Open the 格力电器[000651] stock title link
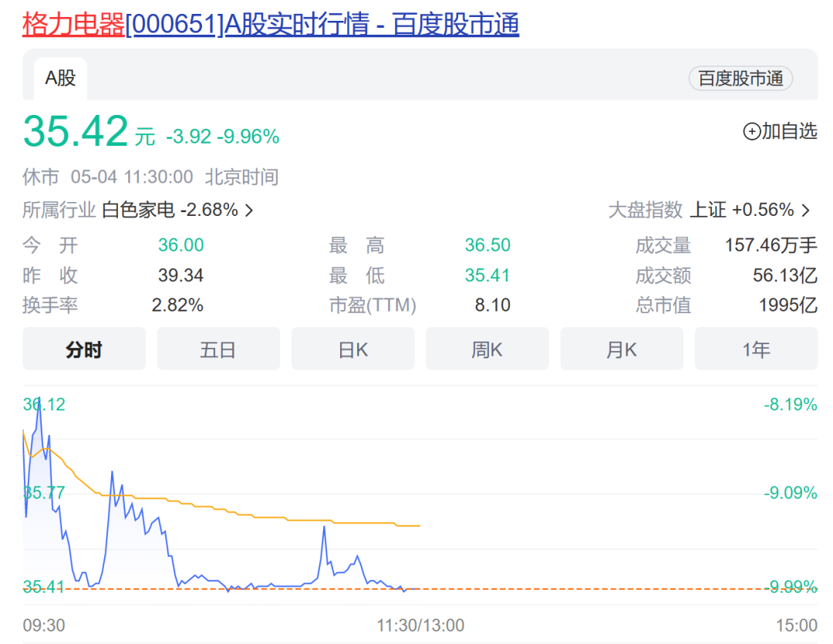This screenshot has height=644, width=833. (x=271, y=25)
